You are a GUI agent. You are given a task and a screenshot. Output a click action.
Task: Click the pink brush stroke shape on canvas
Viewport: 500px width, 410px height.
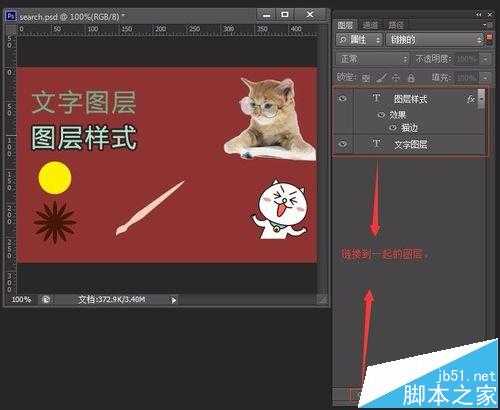click(x=150, y=208)
